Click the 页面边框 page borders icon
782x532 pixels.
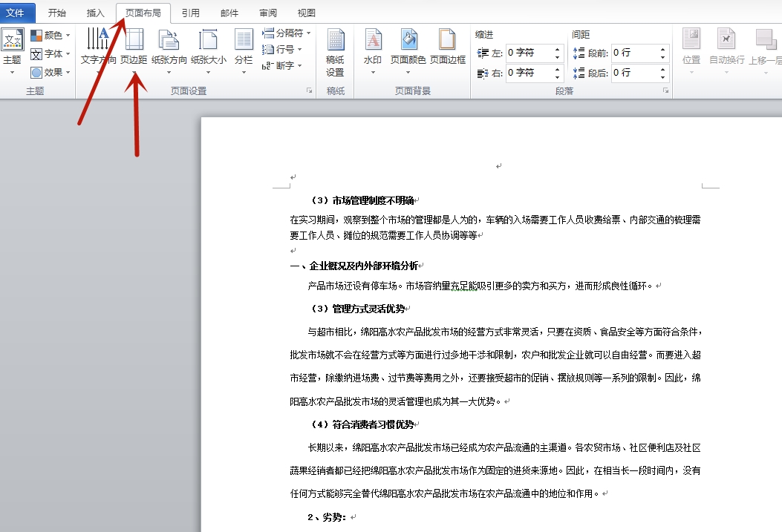click(x=447, y=39)
